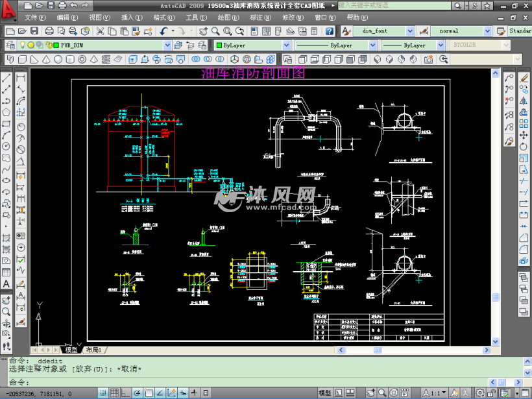The width and height of the screenshot is (532, 399).
Task: Select the Erase tool in modify toolbar
Action: tap(524, 77)
